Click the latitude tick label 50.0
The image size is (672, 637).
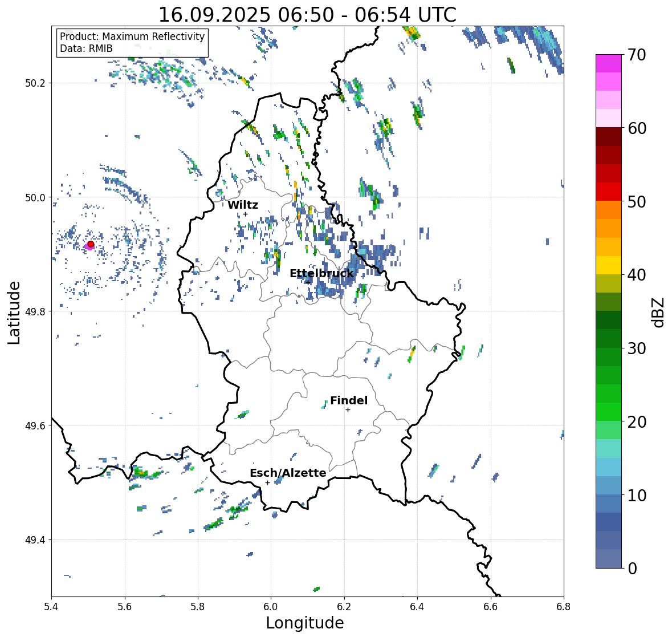pos(35,198)
